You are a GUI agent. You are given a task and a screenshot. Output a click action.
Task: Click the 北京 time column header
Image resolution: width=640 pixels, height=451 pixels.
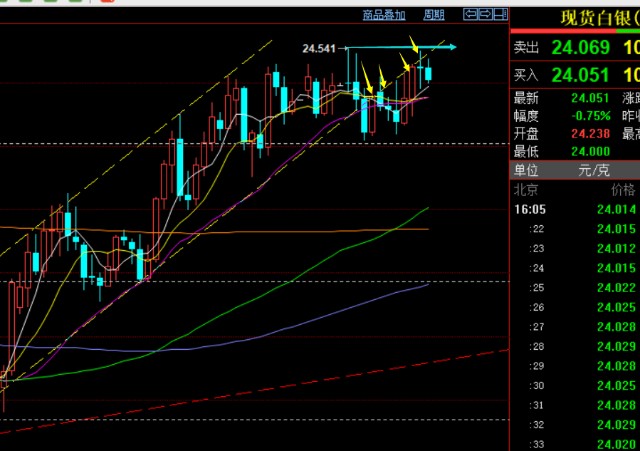click(x=525, y=189)
